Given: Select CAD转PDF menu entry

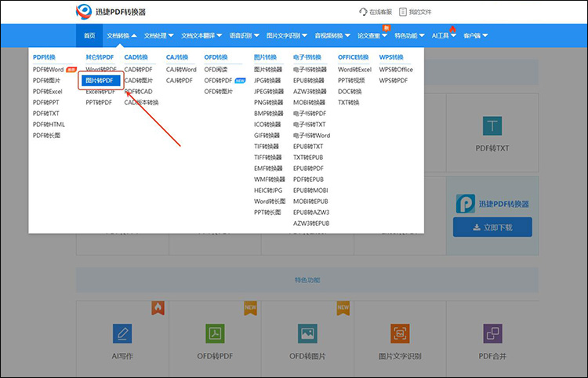Looking at the screenshot, I should tap(138, 70).
